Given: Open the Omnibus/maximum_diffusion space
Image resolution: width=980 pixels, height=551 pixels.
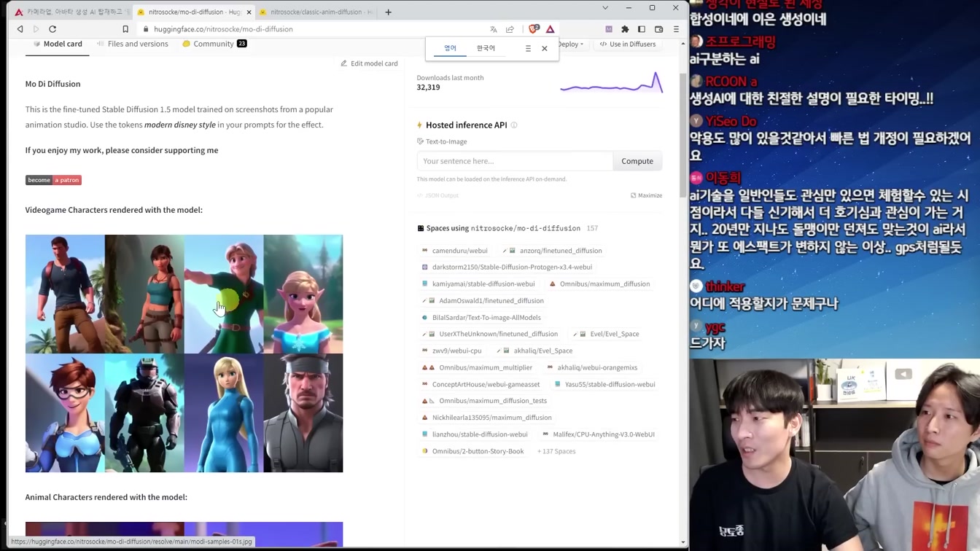Looking at the screenshot, I should click(x=599, y=284).
